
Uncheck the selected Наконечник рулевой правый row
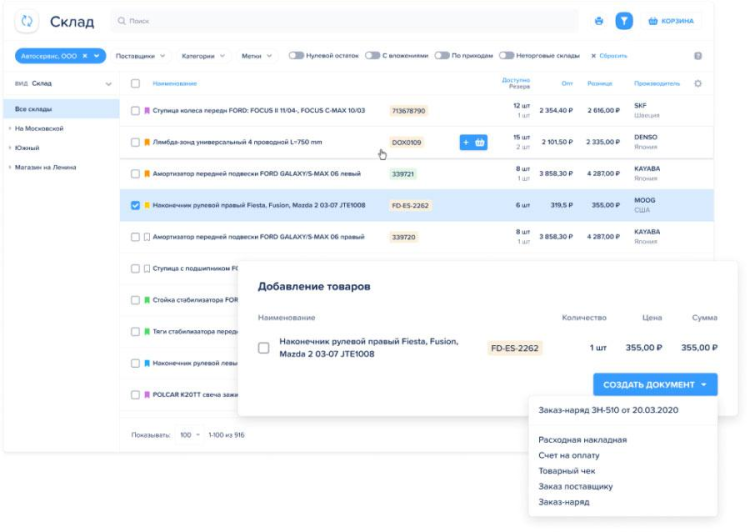[136, 205]
